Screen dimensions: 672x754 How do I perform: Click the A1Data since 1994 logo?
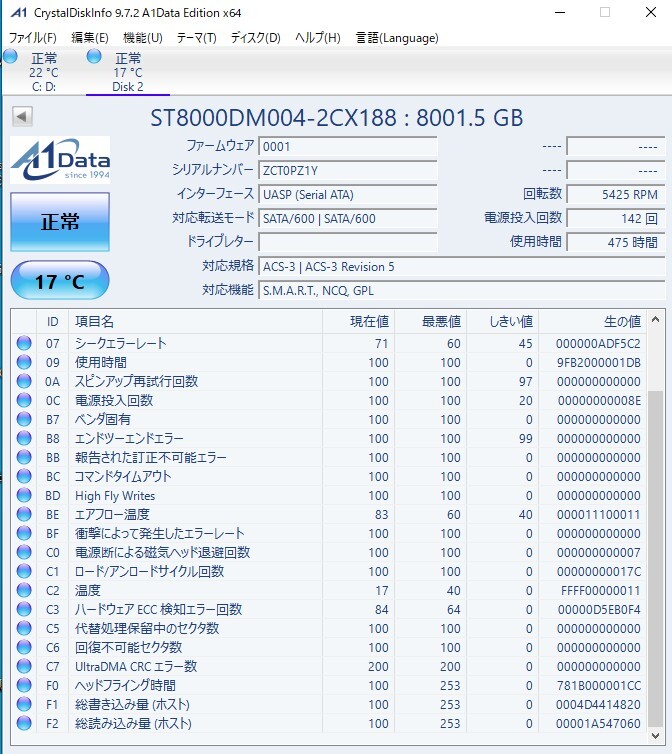[x=60, y=160]
